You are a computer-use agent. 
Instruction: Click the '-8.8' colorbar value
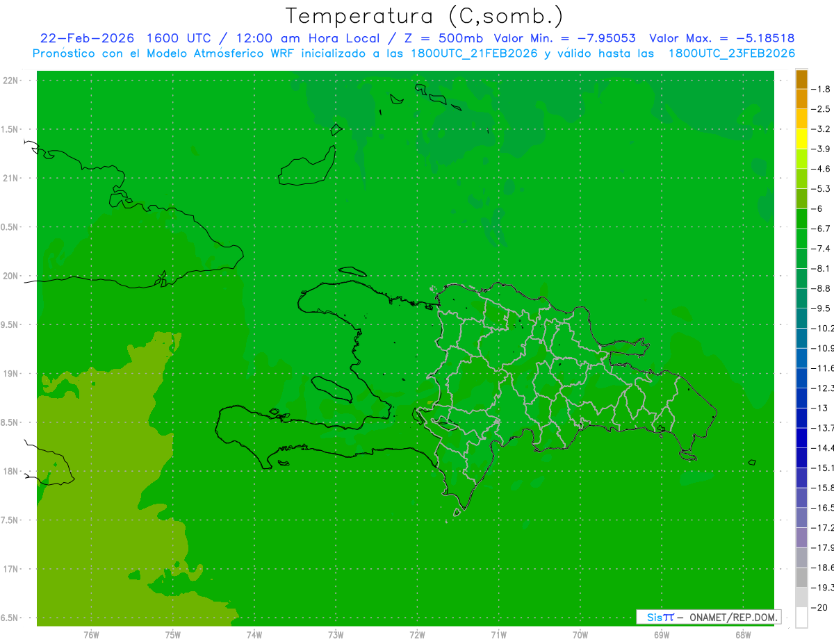821,288
